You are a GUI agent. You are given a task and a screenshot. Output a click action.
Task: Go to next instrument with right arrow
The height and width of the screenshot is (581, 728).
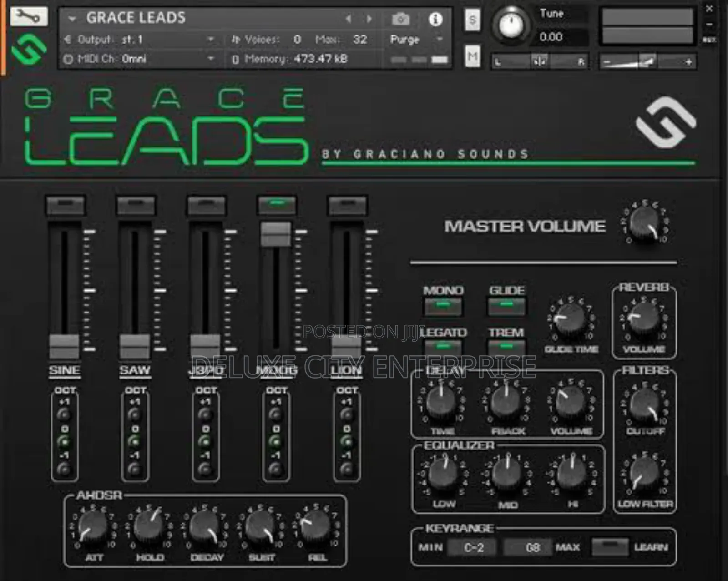[369, 19]
